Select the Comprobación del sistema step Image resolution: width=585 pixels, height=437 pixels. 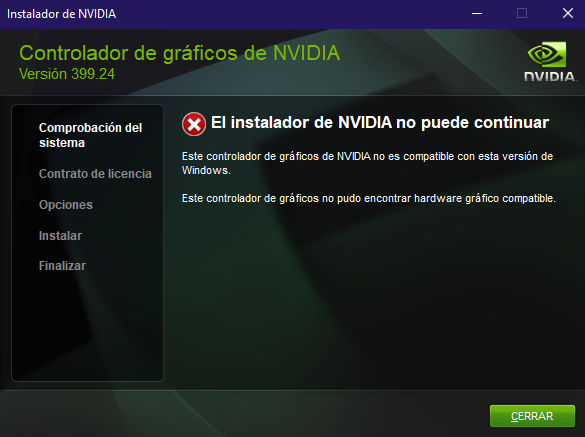point(90,135)
